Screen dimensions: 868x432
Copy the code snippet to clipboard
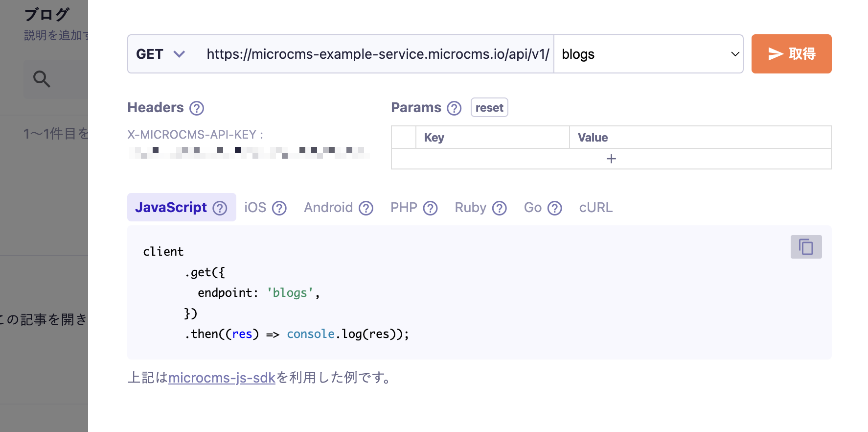[805, 247]
